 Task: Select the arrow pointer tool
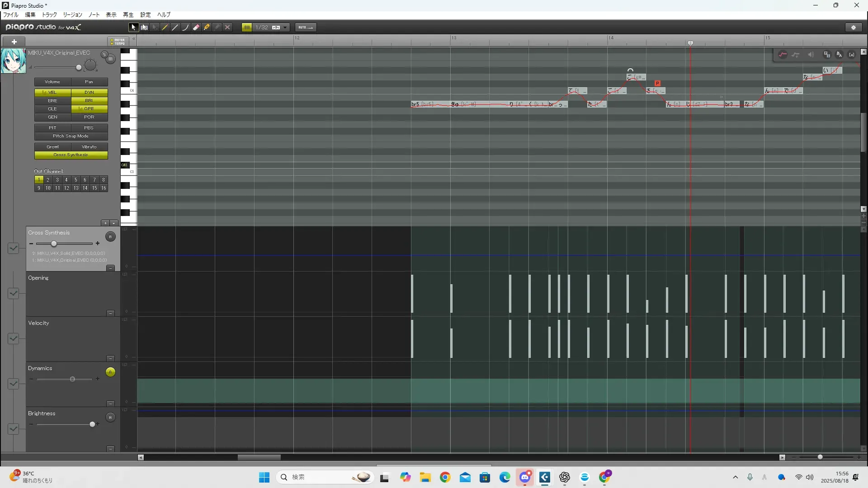tap(133, 28)
